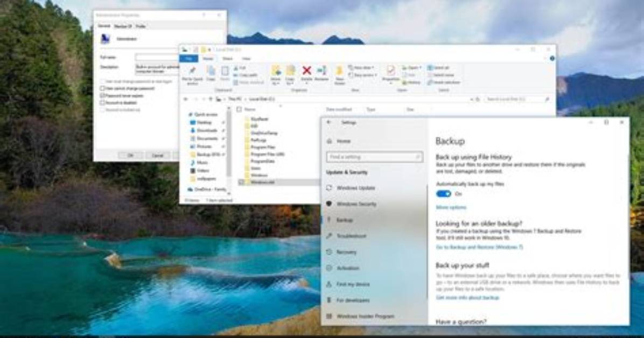Click Pin to Quick access in Explorer ribbon
This screenshot has width=644, height=338.
[x=192, y=75]
